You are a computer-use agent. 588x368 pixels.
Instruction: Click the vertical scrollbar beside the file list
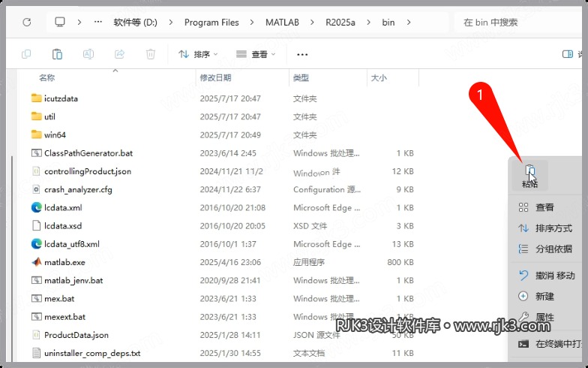click(x=12, y=259)
